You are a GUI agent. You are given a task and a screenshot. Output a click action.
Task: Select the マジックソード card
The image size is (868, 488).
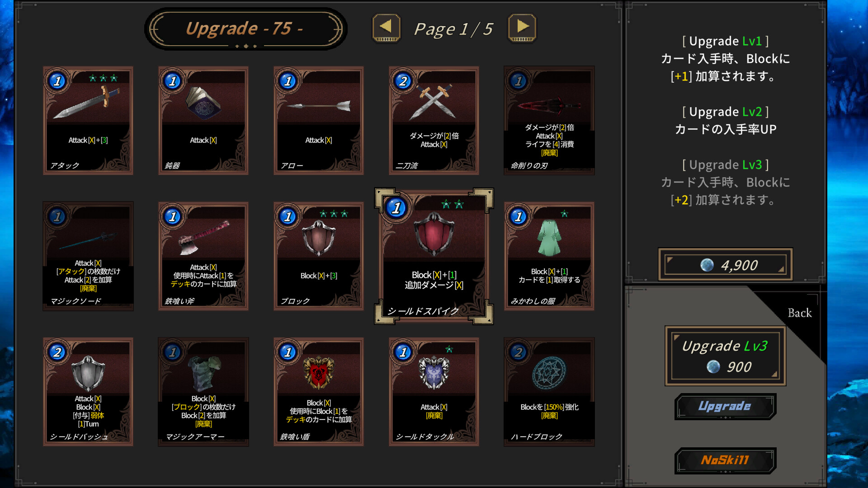(x=88, y=256)
